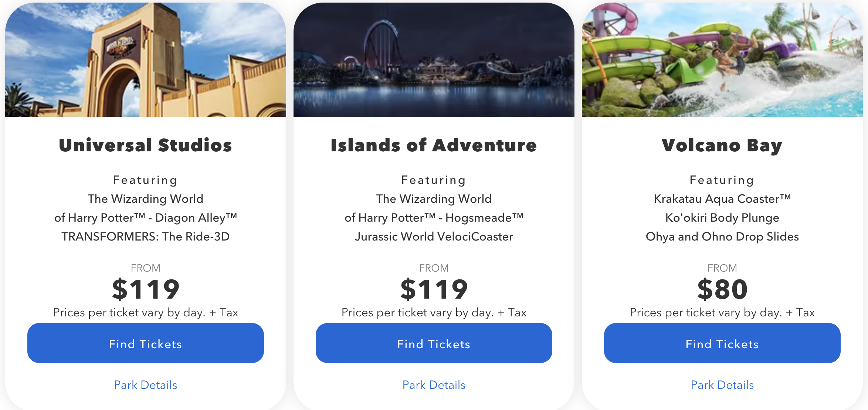This screenshot has height=410, width=868.
Task: Click TRANSFORMERS: The Ride-3D text
Action: coord(146,236)
